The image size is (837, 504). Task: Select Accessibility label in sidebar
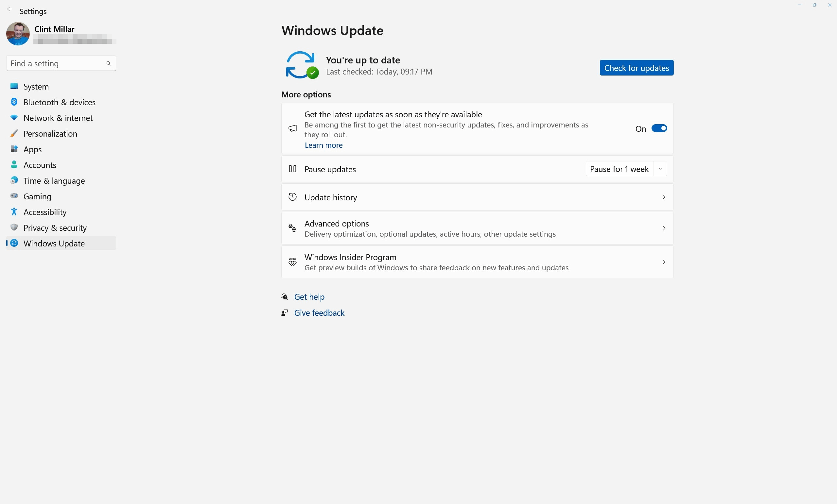(45, 212)
